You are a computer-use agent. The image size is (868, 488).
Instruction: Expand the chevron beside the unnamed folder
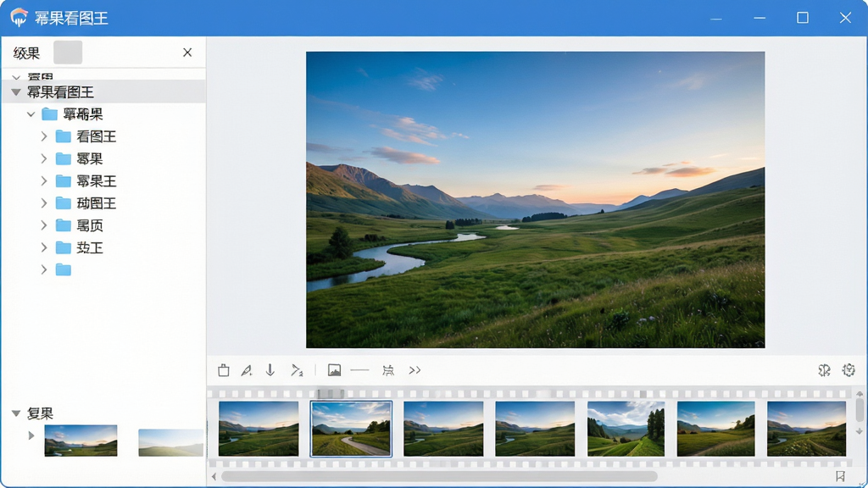pyautogui.click(x=44, y=270)
